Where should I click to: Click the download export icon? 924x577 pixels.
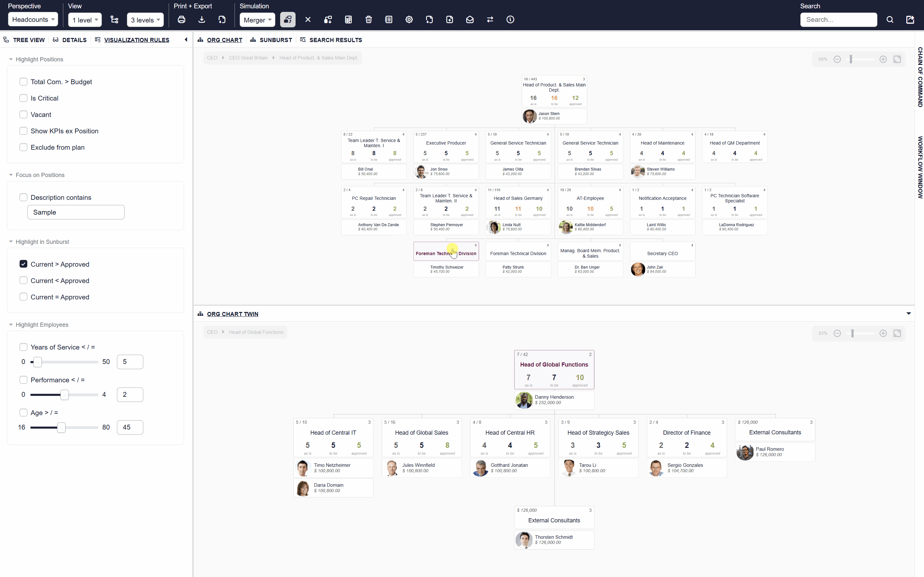(x=202, y=20)
